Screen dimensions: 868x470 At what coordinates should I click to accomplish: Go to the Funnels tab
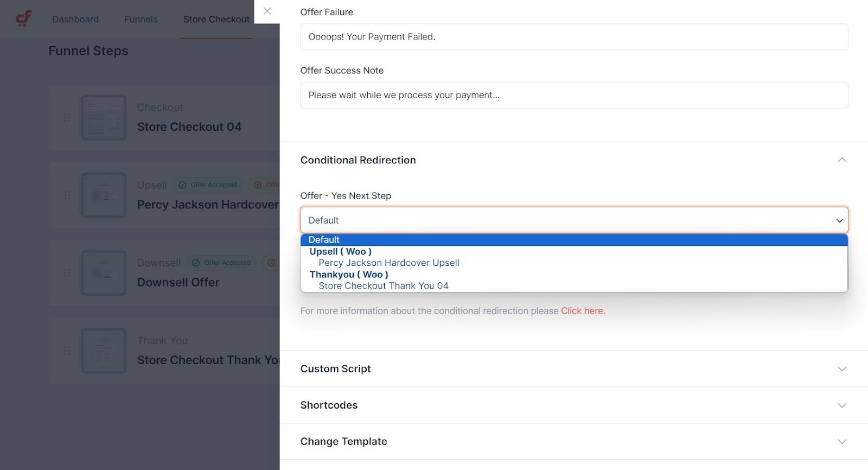tap(141, 19)
